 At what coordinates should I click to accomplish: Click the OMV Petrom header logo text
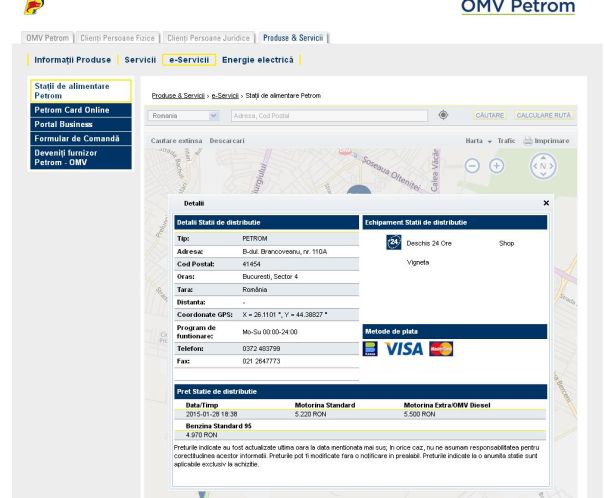click(518, 7)
